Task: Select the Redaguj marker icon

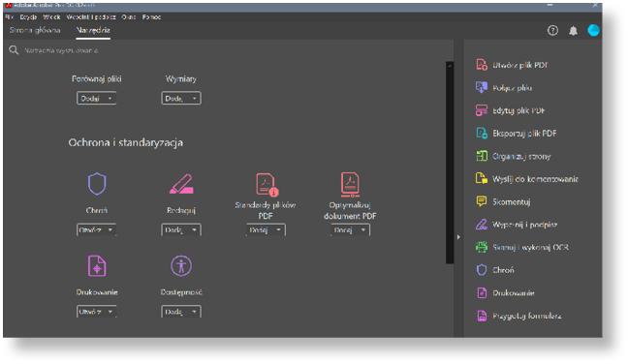Action: click(x=181, y=184)
